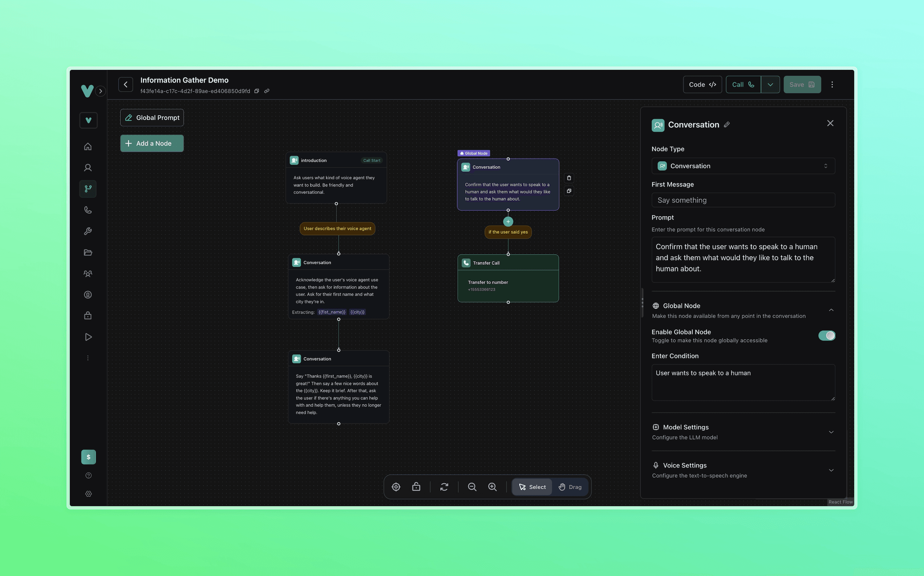Open the Global Prompt editor
Image resolution: width=924 pixels, height=576 pixels.
pyautogui.click(x=152, y=118)
